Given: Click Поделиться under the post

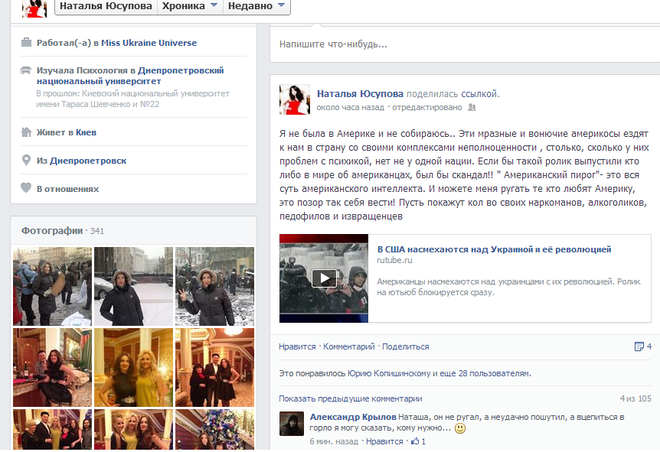Looking at the screenshot, I should coord(405,346).
